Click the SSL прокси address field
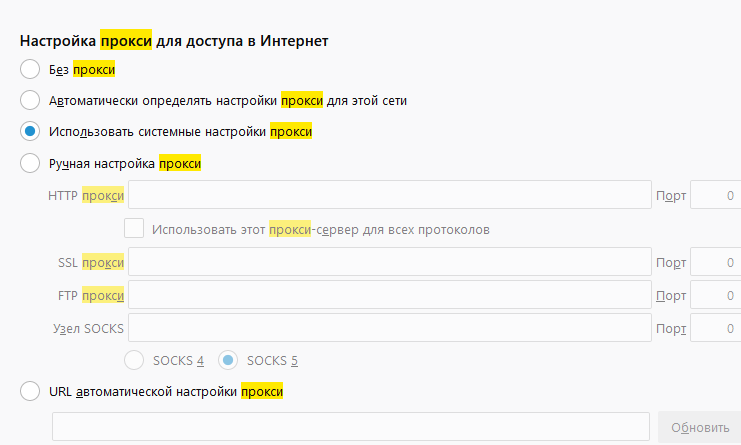Image resolution: width=741 pixels, height=445 pixels. (389, 262)
